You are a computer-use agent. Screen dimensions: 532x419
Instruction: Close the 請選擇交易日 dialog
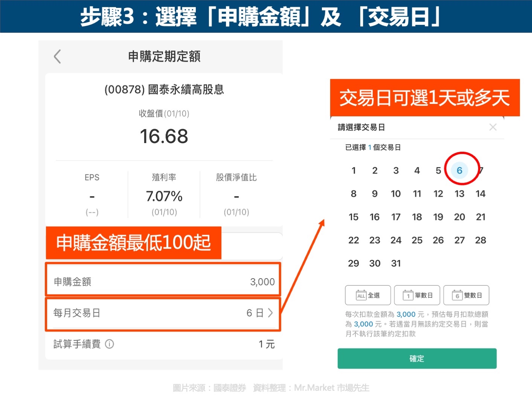coord(493,127)
